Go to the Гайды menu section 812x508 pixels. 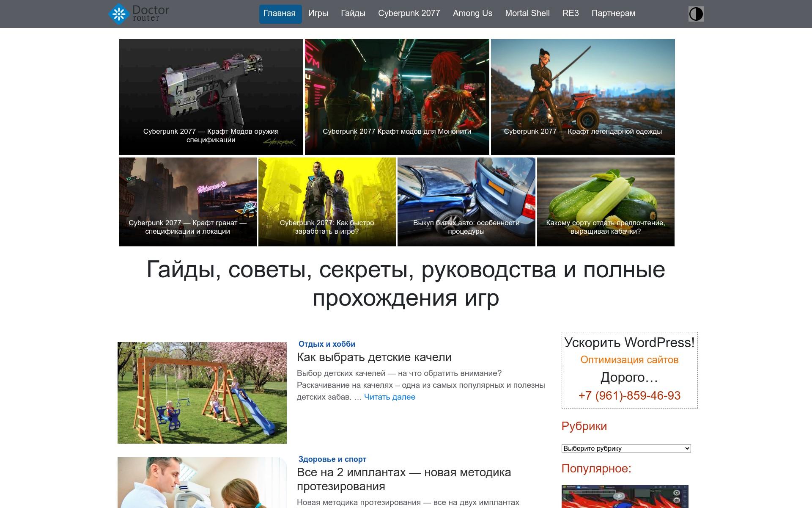click(353, 14)
